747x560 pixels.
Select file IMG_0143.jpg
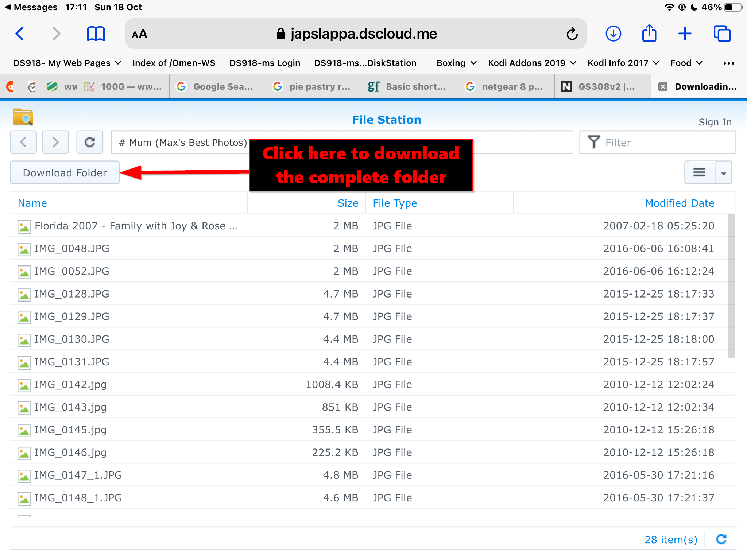click(373, 407)
